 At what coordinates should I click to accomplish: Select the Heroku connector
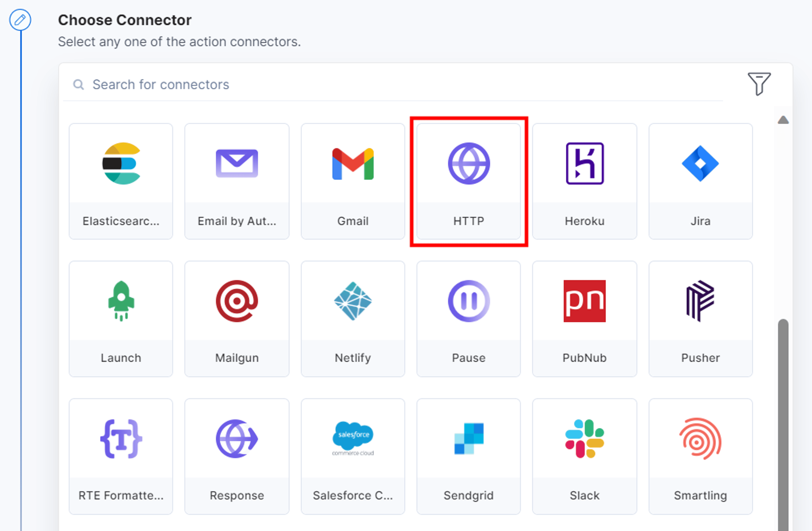pos(584,181)
